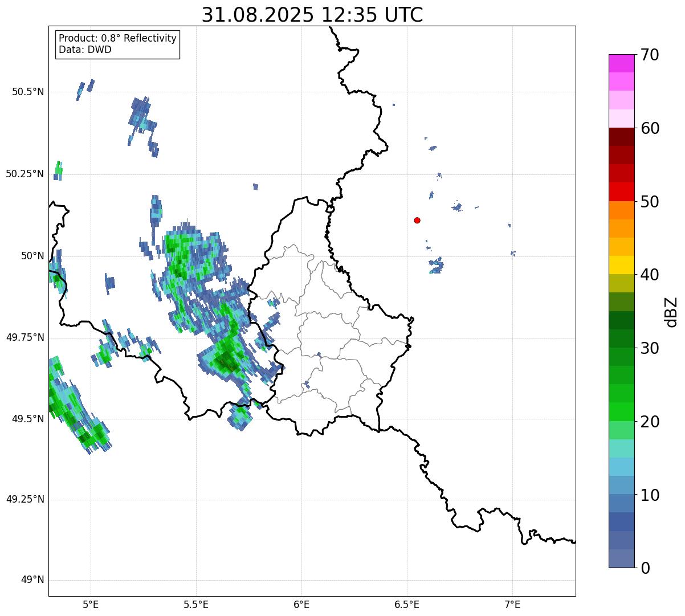Click the colorbar tick label 10

tap(650, 495)
